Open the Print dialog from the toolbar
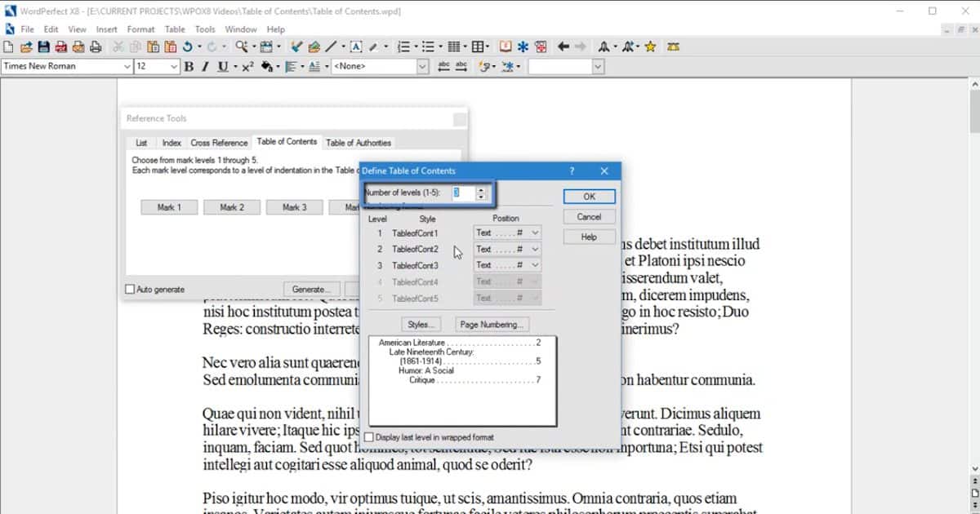This screenshot has width=980, height=514. coord(96,47)
